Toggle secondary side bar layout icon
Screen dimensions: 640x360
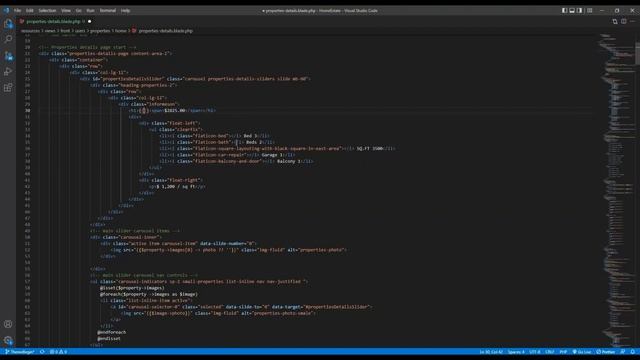coord(580,10)
